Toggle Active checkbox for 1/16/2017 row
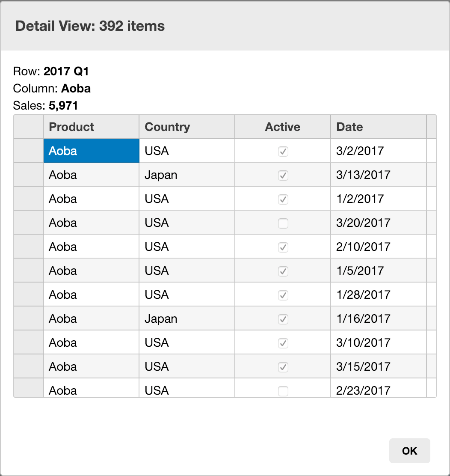The width and height of the screenshot is (450, 476). [x=283, y=319]
